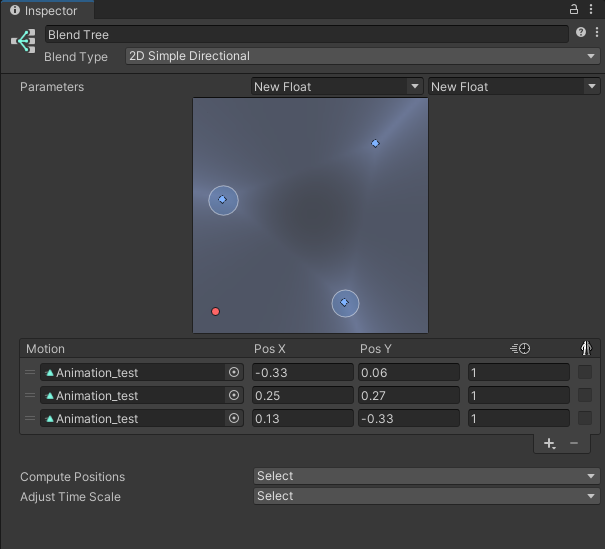Grab second motion row reorder handle
This screenshot has width=605, height=549.
30,395
